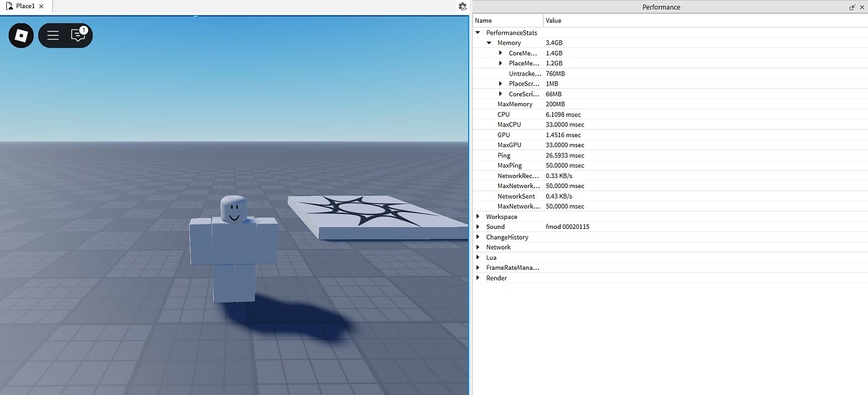Expand the Workspace stats section
Screen dimensions: 868x395
(x=479, y=216)
